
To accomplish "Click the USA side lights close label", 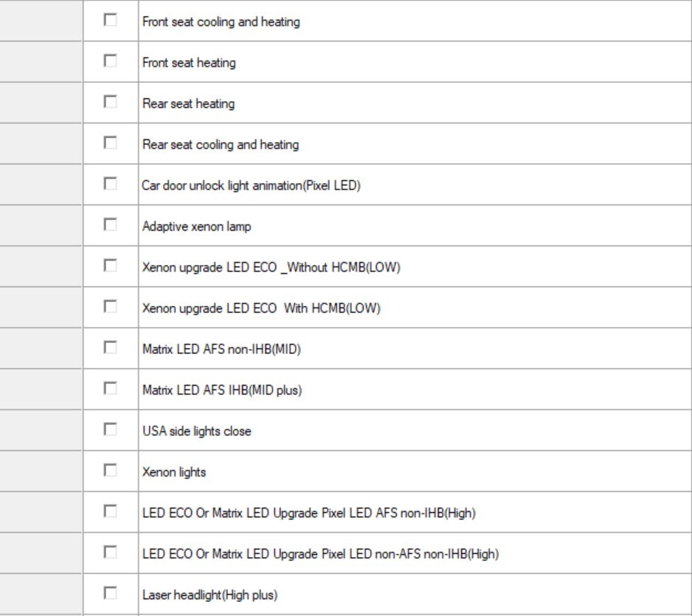I will point(197,431).
